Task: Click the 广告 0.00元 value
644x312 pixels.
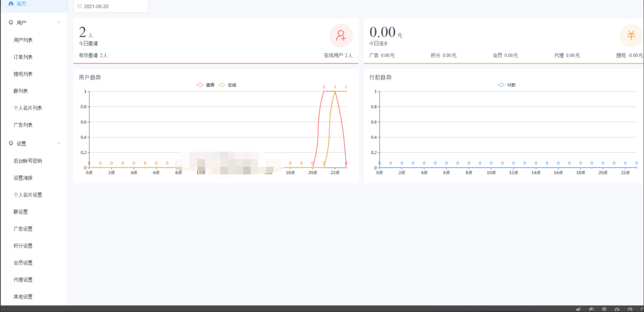Action: point(382,55)
